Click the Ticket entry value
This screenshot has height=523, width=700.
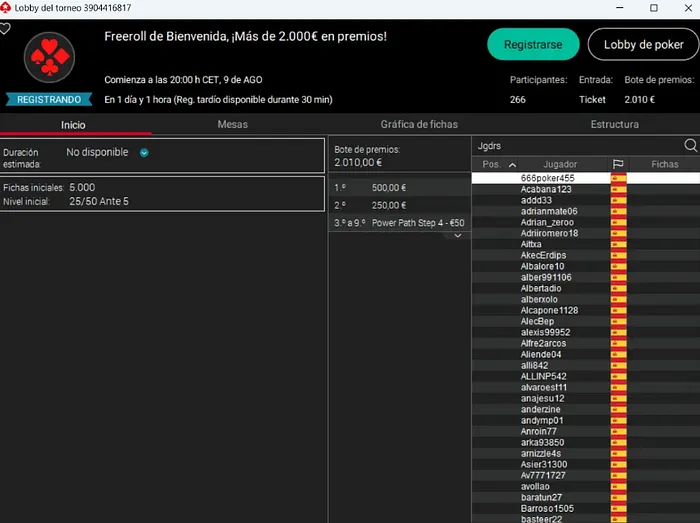592,100
